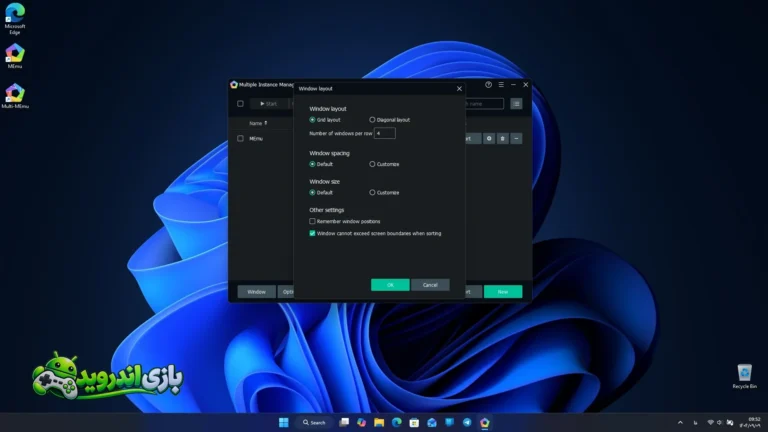Open the hamburger menu in Multi-MEmu title bar
The height and width of the screenshot is (432, 768).
click(x=501, y=85)
